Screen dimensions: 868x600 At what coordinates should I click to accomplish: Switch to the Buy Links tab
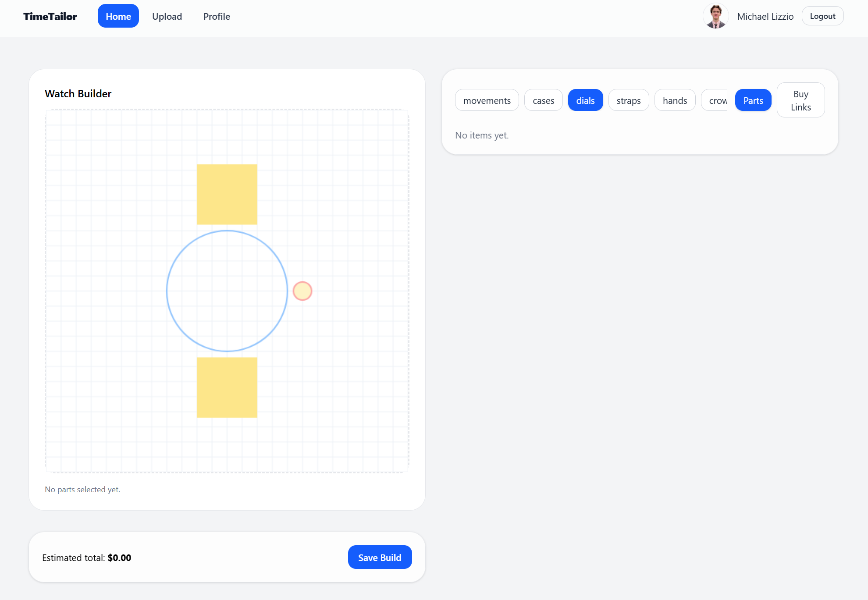coord(800,100)
